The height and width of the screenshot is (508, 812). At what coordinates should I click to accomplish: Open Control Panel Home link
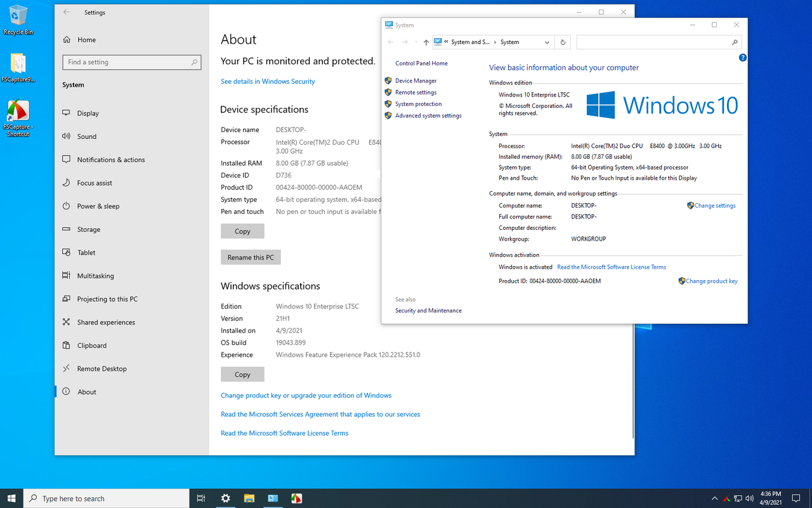(421, 63)
